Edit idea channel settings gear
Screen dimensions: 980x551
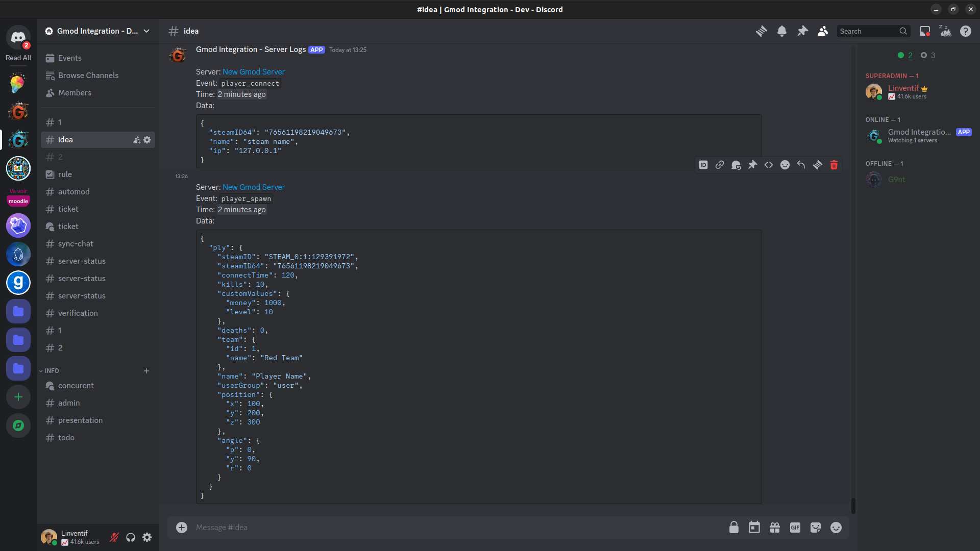[x=147, y=140]
